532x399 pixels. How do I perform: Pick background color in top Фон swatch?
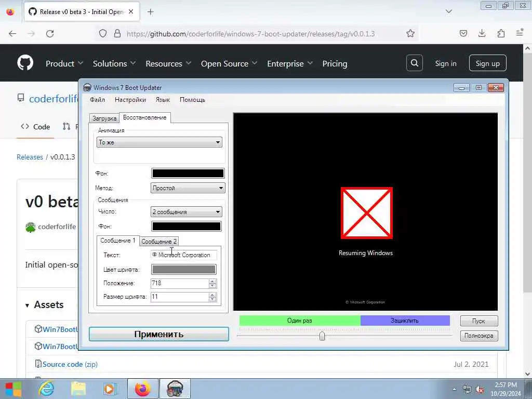pyautogui.click(x=188, y=174)
